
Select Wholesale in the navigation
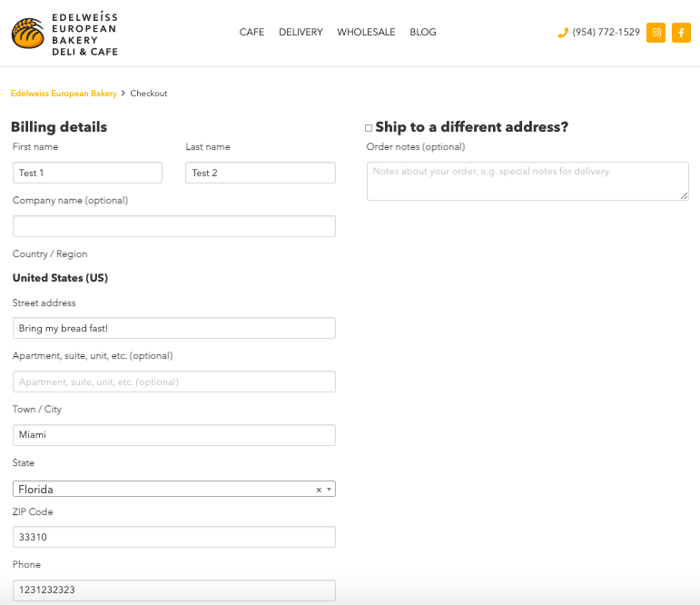(366, 33)
